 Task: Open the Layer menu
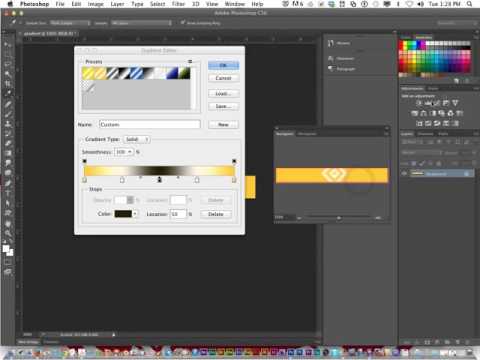pyautogui.click(x=117, y=4)
